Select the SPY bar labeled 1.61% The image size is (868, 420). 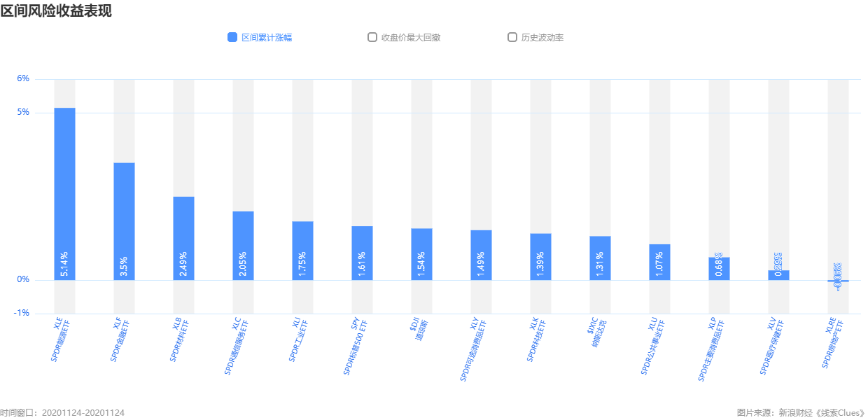[363, 253]
